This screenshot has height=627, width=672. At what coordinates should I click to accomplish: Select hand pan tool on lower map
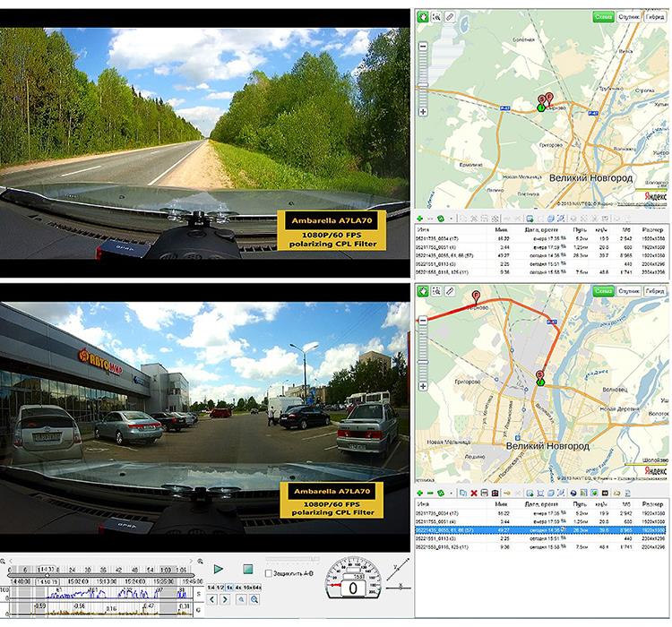423,291
